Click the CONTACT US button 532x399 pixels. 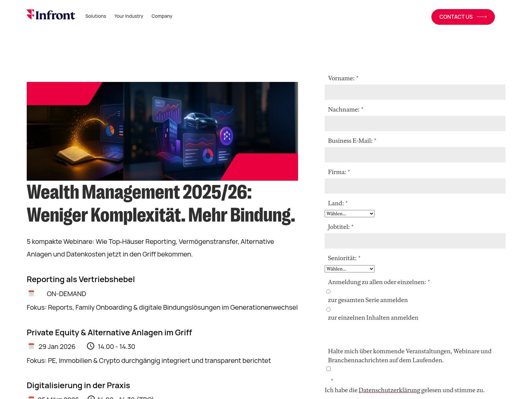[x=463, y=16]
